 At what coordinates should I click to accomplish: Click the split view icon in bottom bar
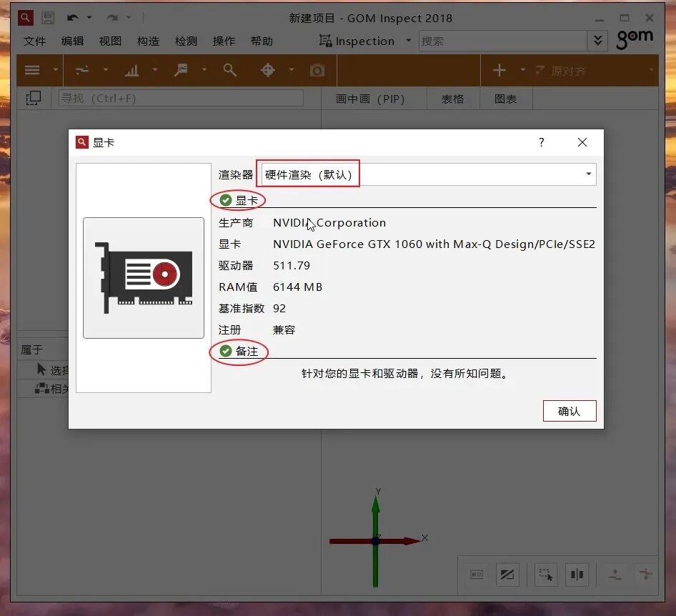[577, 574]
